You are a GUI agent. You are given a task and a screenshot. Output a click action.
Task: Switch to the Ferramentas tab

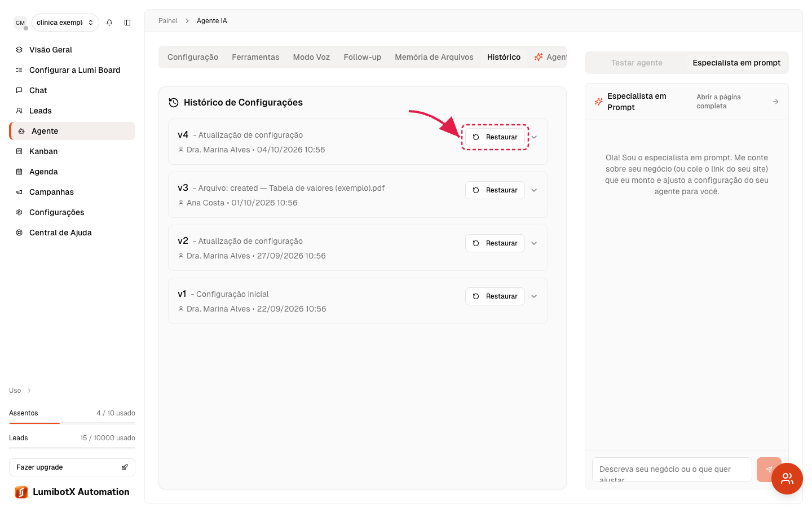point(255,57)
